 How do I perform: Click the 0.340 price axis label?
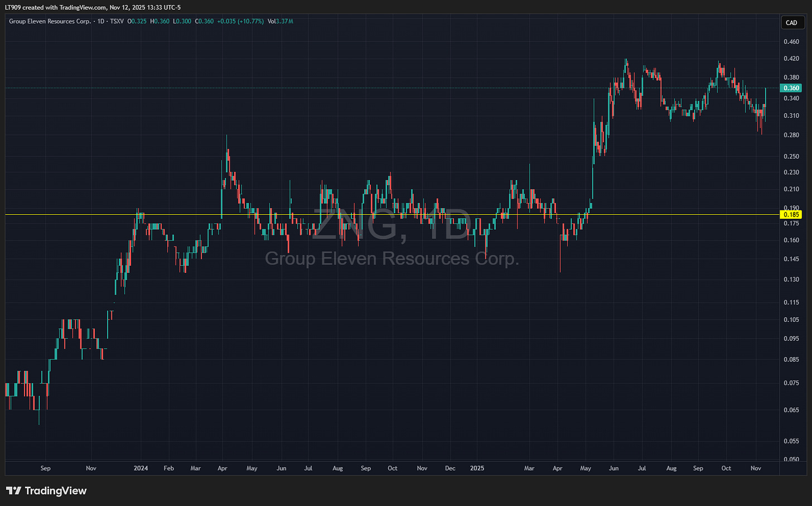(x=791, y=98)
